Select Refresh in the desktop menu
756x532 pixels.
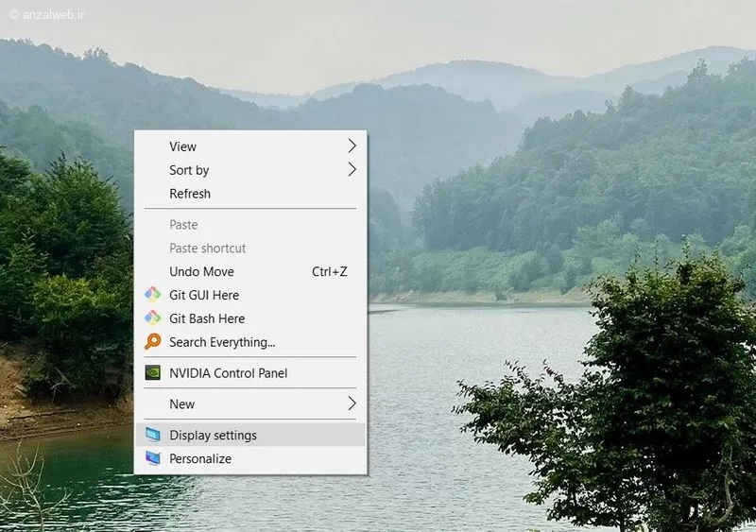click(250, 194)
